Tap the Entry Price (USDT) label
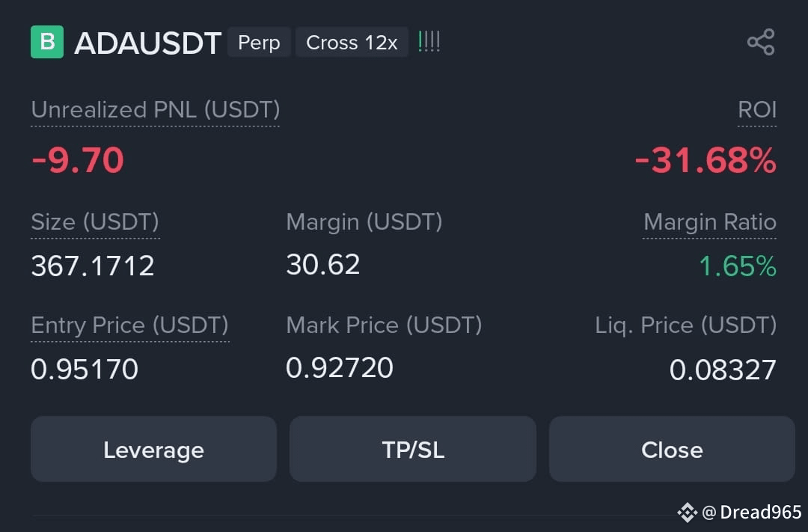Viewport: 808px width, 532px height. [x=130, y=325]
